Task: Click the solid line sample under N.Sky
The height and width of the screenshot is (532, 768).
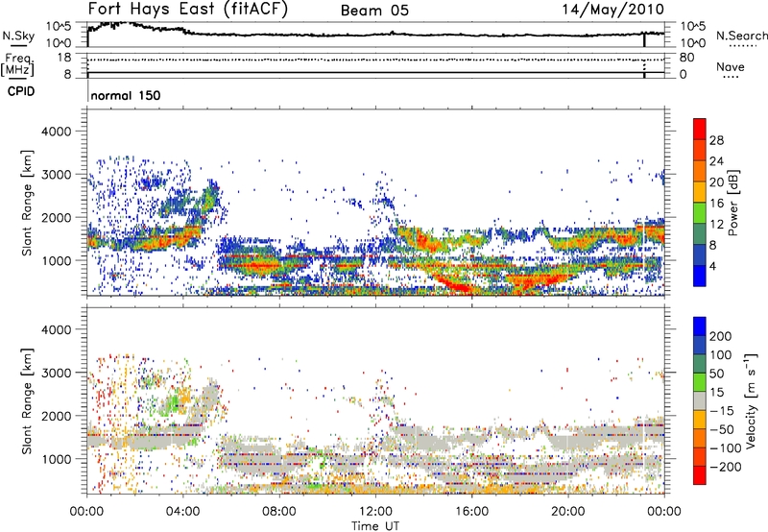Action: point(18,46)
